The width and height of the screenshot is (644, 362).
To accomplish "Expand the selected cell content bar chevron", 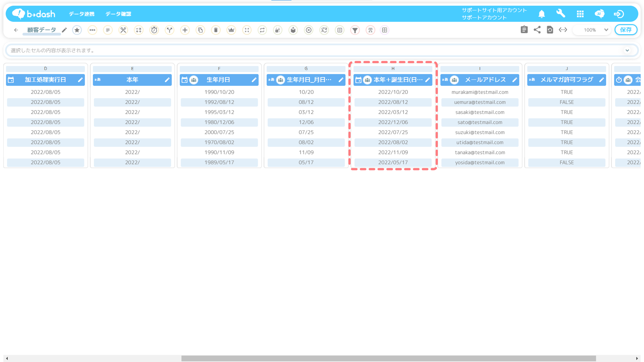I will [627, 50].
